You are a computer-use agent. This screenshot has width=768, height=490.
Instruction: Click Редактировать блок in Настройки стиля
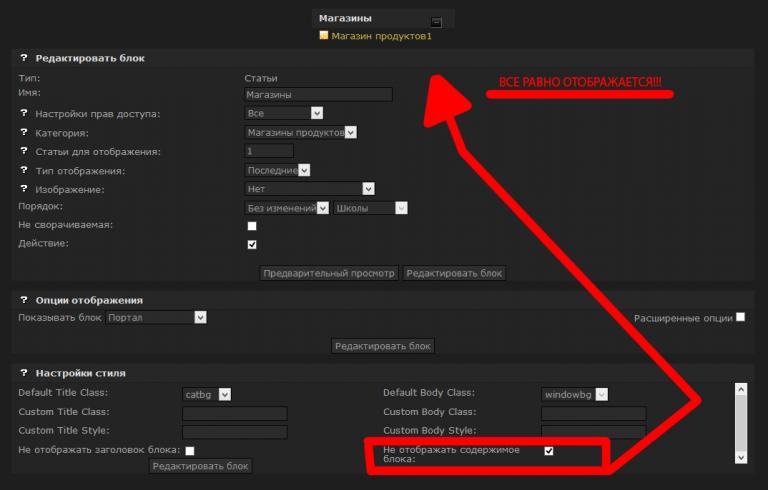pos(200,466)
